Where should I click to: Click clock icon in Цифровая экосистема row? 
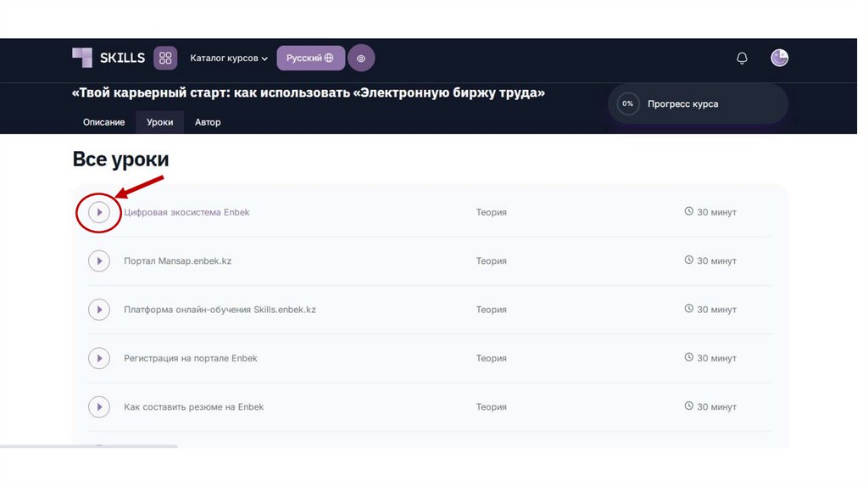coord(688,211)
